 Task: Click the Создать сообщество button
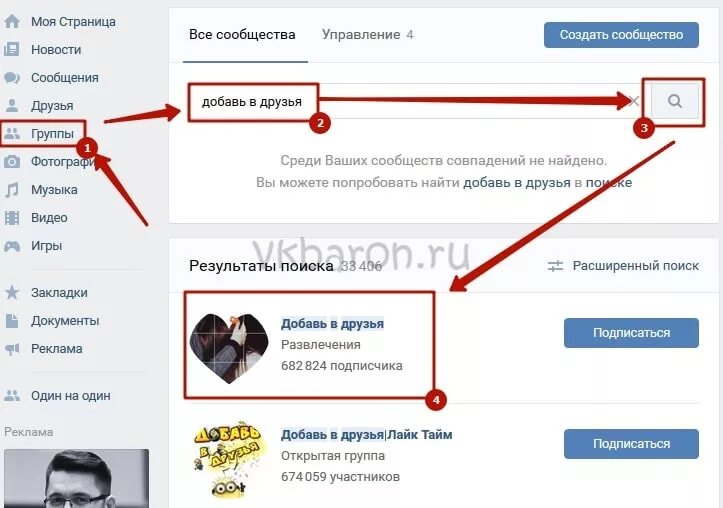[x=621, y=35]
